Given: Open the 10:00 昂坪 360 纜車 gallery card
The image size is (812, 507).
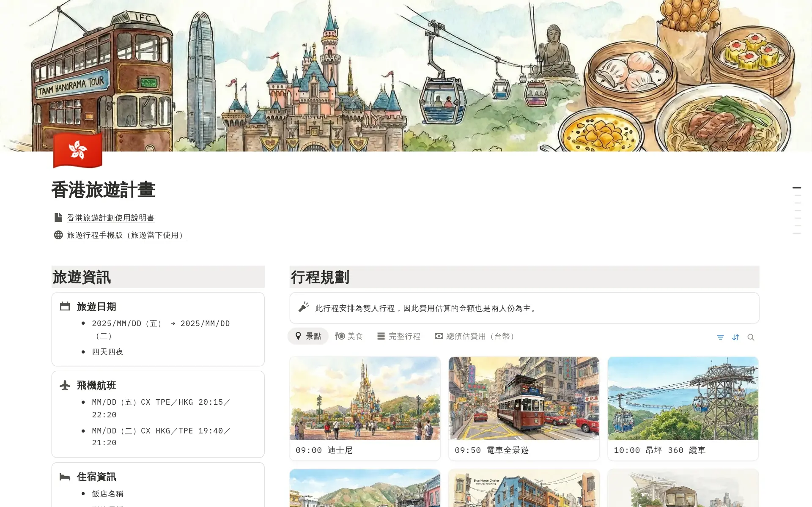Looking at the screenshot, I should [683, 408].
